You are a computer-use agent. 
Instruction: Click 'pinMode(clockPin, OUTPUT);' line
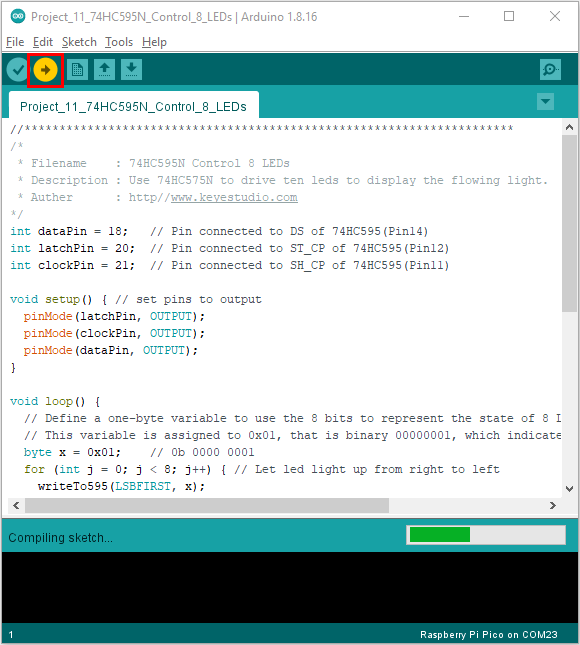point(114,333)
